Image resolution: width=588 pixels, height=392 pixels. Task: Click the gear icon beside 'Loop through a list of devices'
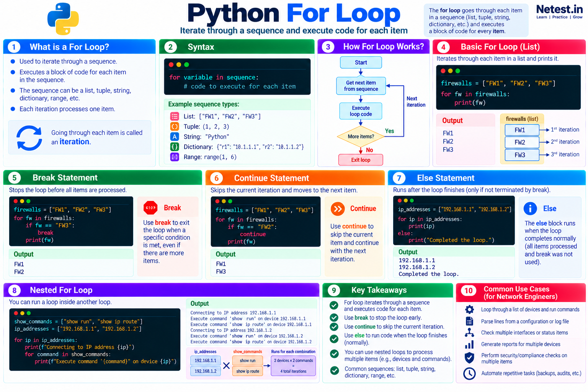(469, 309)
